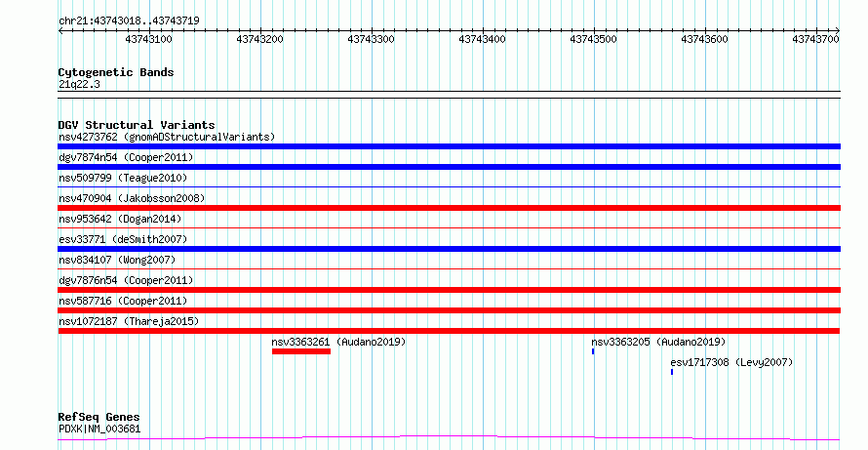
Task: Open nsv953642 (Dogan2014) variant
Action: coord(120,219)
